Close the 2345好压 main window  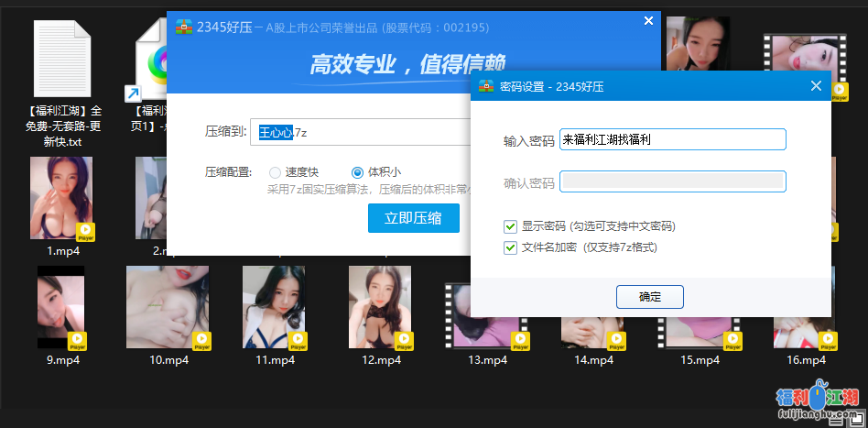pyautogui.click(x=648, y=20)
